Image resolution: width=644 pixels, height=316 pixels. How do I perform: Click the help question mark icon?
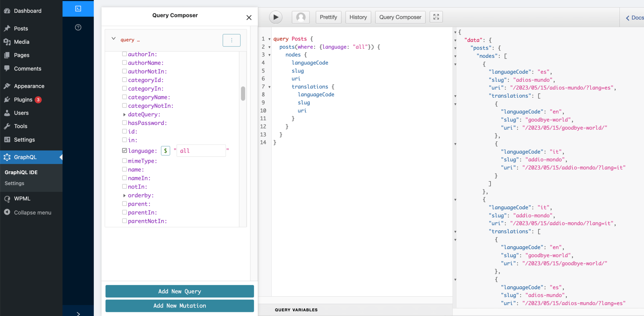78,27
